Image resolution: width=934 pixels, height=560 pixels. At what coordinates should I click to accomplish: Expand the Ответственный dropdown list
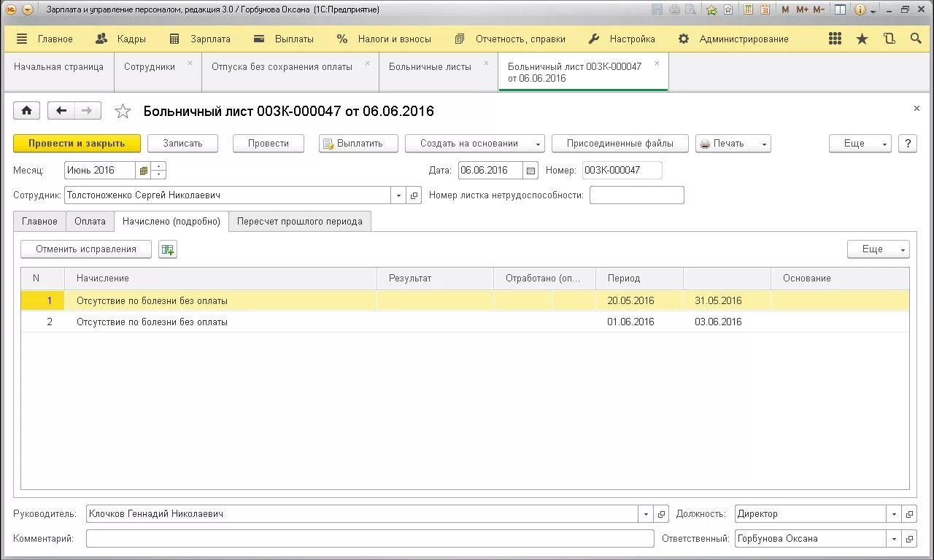click(894, 539)
